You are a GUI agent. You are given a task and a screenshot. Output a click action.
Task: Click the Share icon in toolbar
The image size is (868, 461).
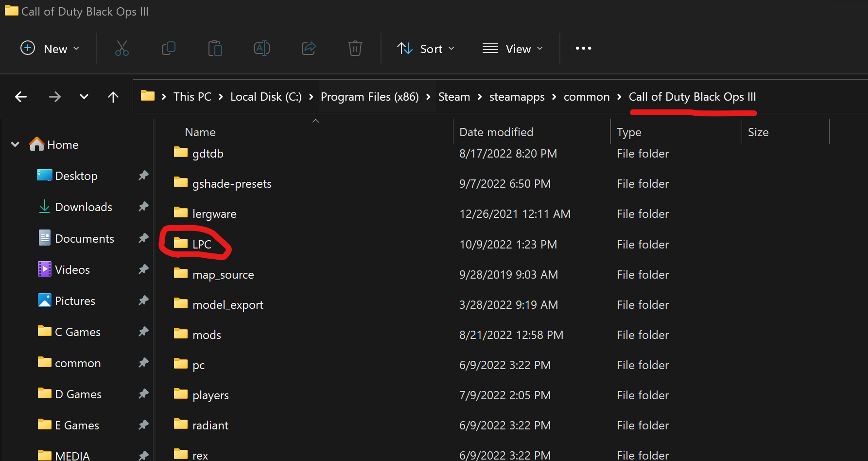click(309, 48)
